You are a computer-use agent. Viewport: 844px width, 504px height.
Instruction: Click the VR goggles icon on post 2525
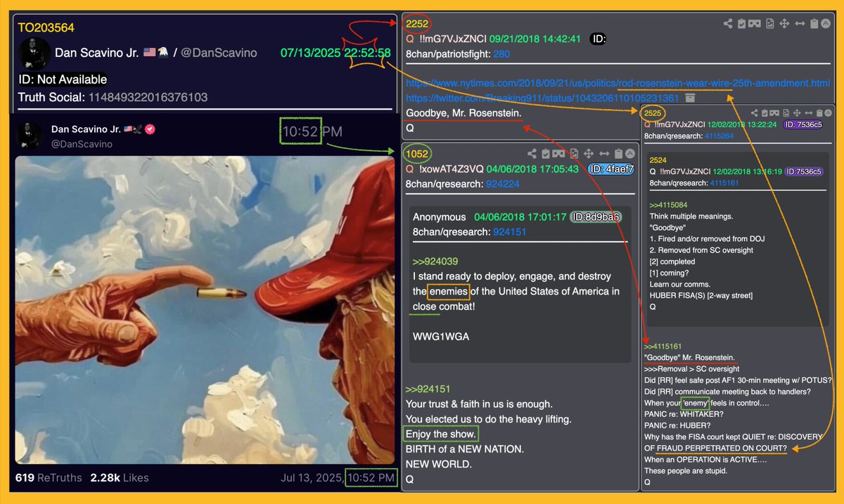coord(774,113)
